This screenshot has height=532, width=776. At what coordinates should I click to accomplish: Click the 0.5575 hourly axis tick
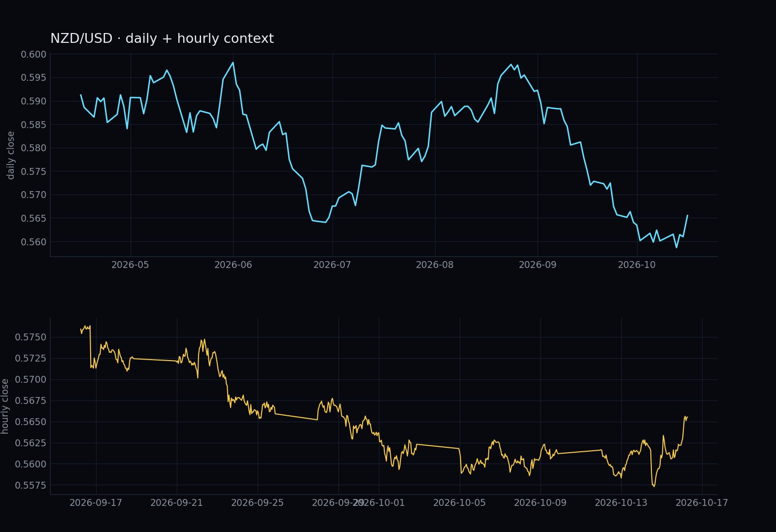click(31, 486)
